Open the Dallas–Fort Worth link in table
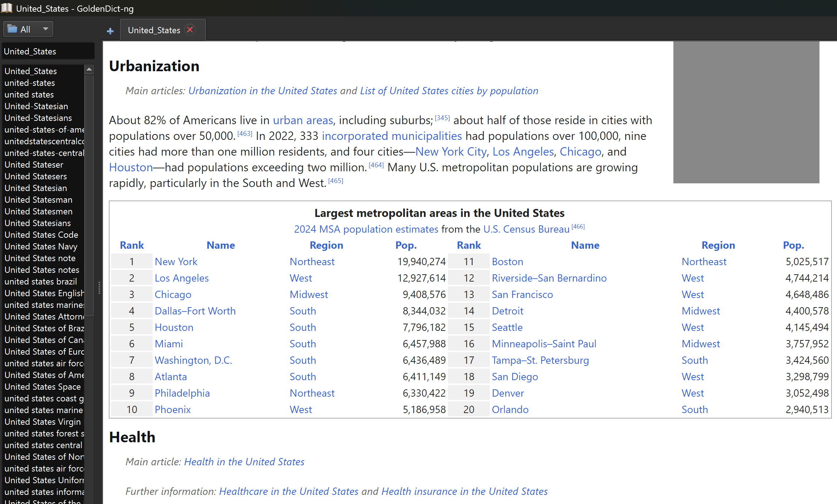The width and height of the screenshot is (837, 504). pos(195,311)
